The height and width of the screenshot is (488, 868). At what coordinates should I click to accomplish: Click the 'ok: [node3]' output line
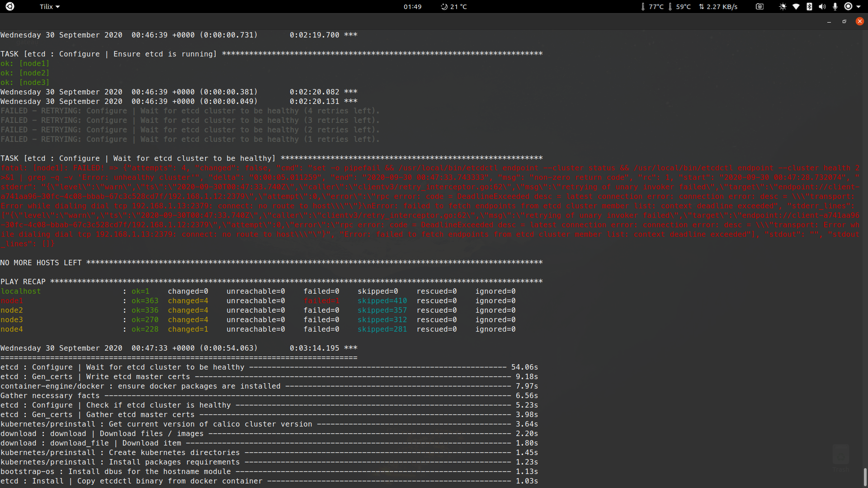[25, 82]
